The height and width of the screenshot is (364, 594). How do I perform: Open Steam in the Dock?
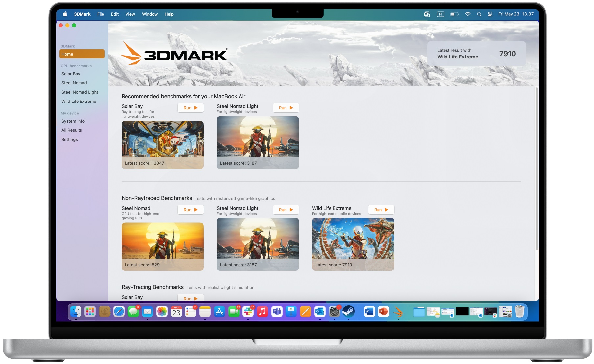click(x=349, y=311)
